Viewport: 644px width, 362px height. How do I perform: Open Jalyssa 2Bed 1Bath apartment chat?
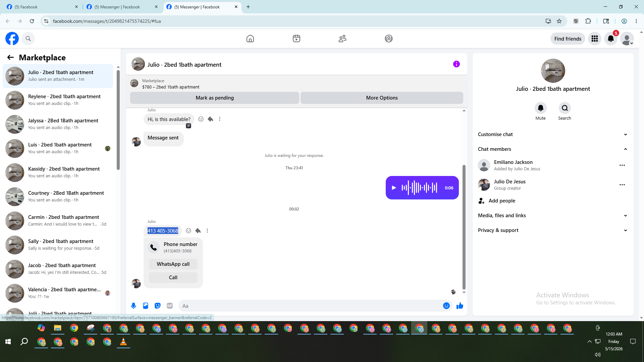coord(58,124)
